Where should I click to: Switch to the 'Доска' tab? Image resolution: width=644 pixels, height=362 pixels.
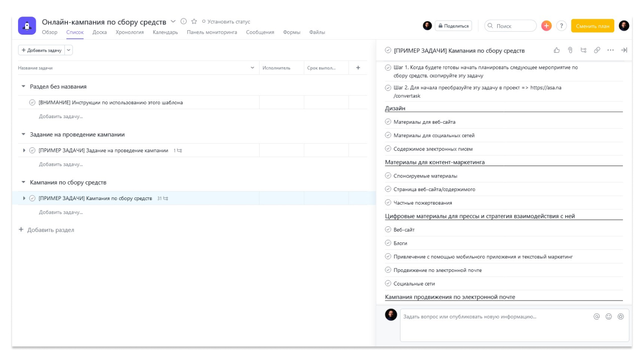(100, 32)
